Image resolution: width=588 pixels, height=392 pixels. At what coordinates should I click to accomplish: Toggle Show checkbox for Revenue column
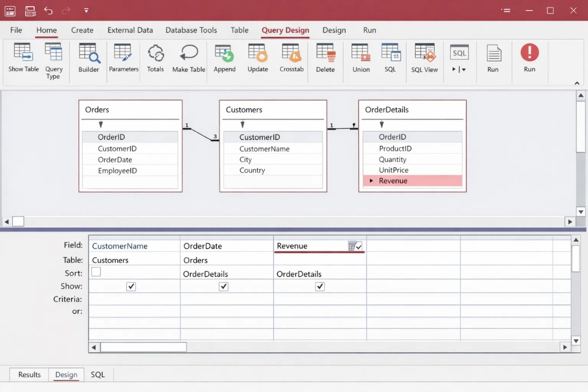(320, 287)
